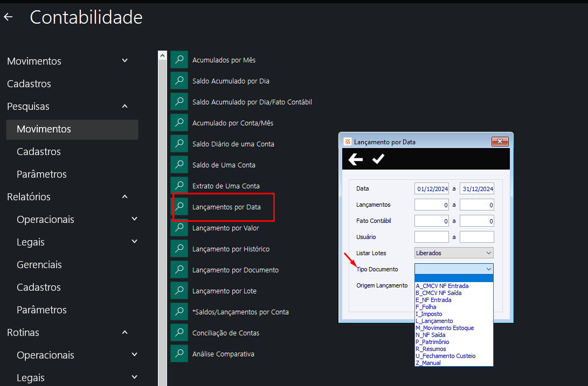Open the Lançamento por Valor search

[226, 228]
